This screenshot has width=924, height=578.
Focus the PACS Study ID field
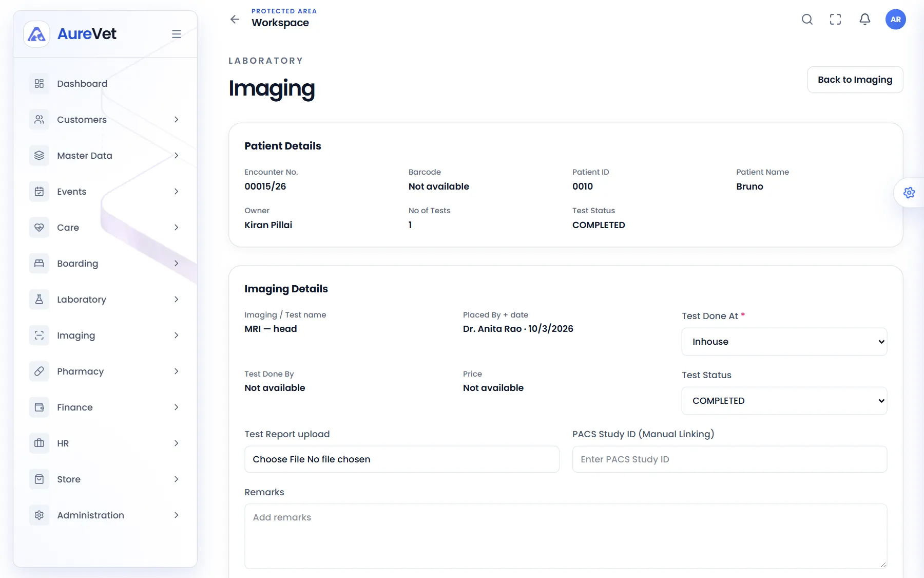[729, 459]
